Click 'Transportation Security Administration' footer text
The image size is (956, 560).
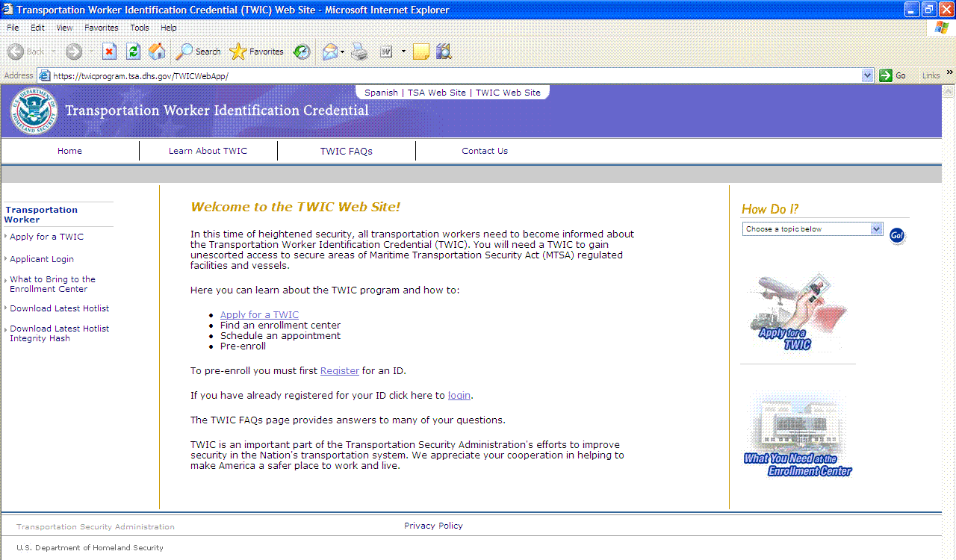click(96, 526)
